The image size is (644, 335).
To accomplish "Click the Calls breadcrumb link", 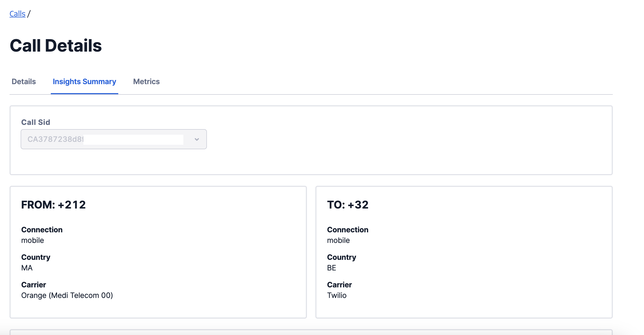I will pyautogui.click(x=17, y=14).
